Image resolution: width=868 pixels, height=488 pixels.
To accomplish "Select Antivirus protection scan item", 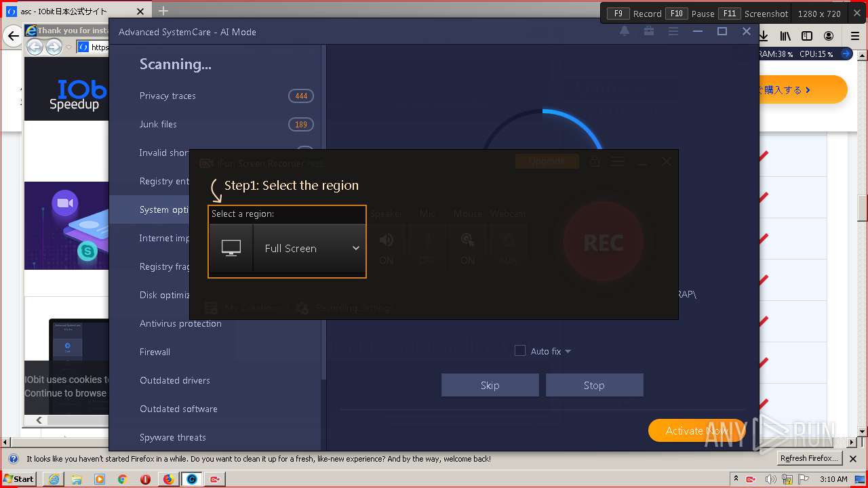I will (x=216, y=323).
